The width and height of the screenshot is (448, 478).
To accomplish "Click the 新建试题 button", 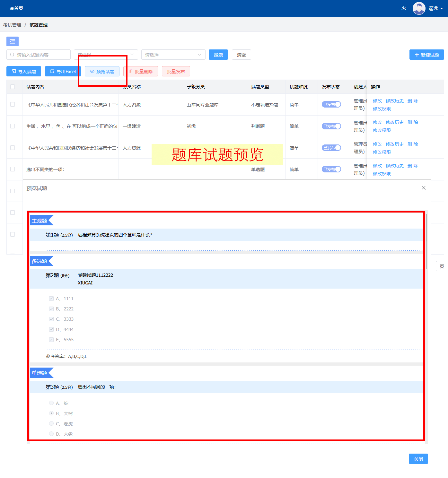I will 426,55.
